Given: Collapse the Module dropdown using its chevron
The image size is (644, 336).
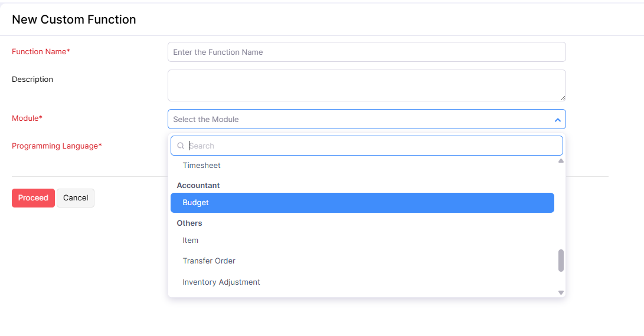Looking at the screenshot, I should pyautogui.click(x=557, y=120).
